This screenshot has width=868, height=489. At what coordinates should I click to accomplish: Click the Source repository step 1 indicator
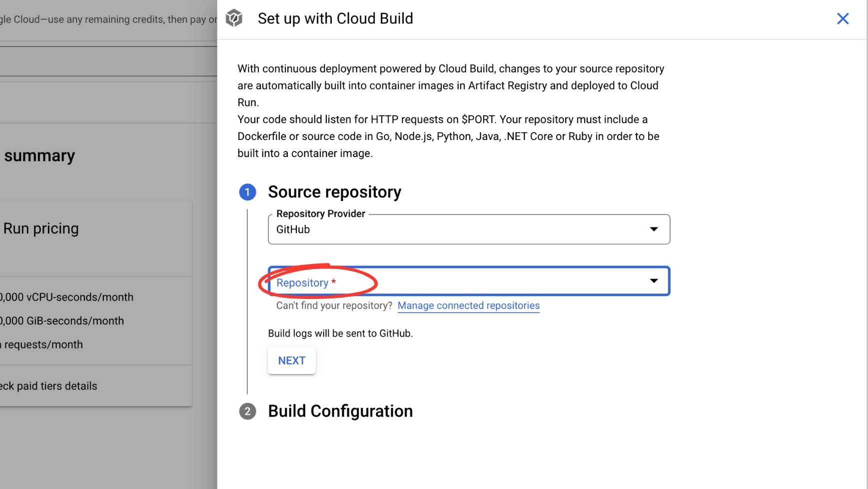click(247, 192)
